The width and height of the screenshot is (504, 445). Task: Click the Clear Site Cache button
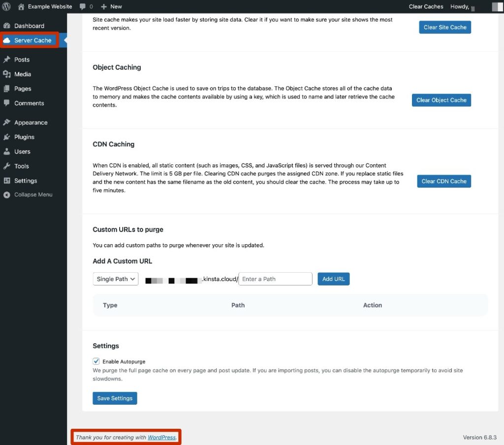(x=444, y=27)
